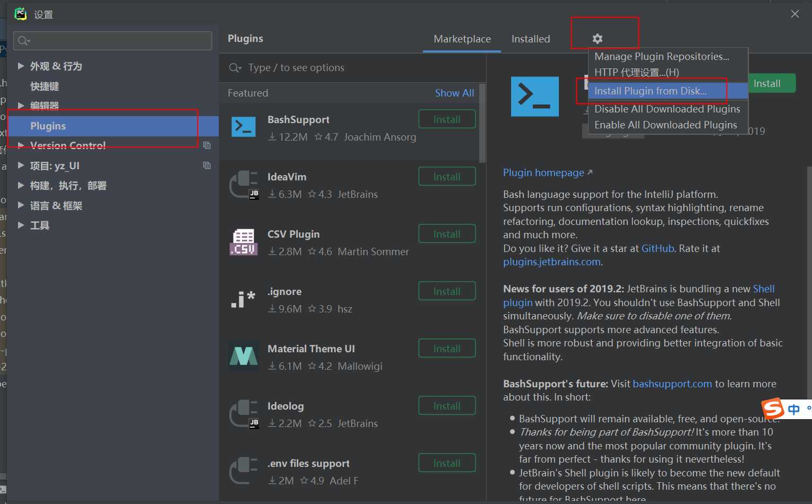Switch to the Marketplace tab
The height and width of the screenshot is (504, 812).
coord(462,39)
